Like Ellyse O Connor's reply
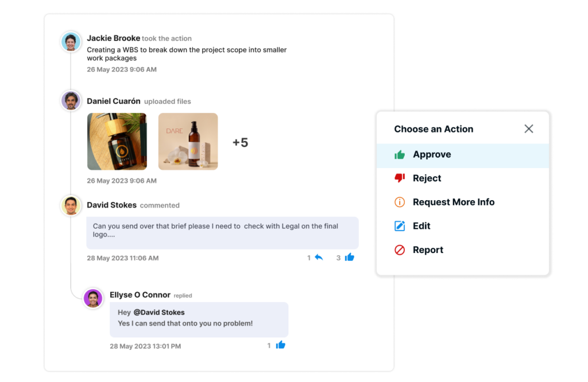The image size is (588, 382). coord(280,345)
